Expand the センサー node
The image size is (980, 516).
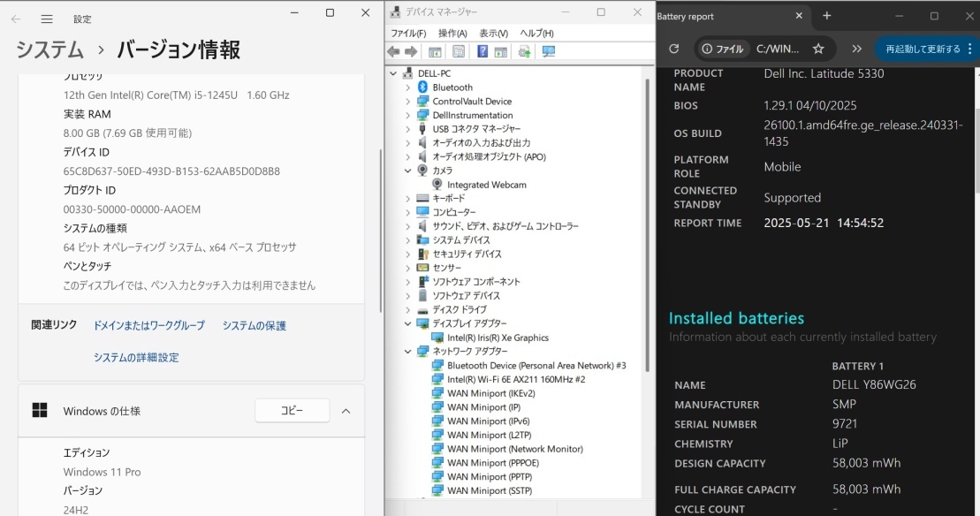click(x=408, y=268)
